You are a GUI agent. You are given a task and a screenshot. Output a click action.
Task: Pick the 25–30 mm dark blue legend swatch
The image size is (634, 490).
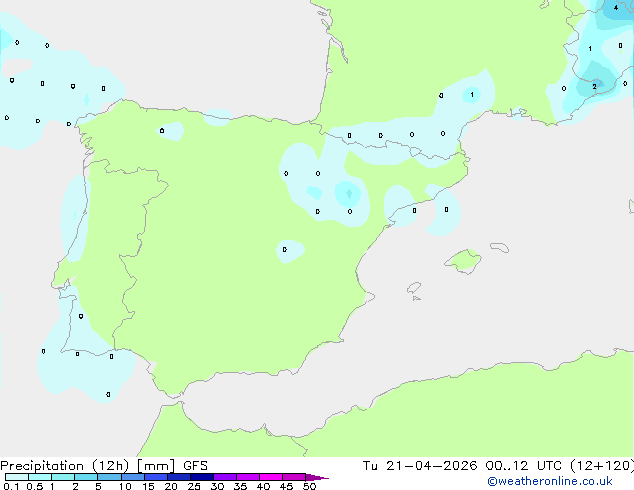[202, 477]
